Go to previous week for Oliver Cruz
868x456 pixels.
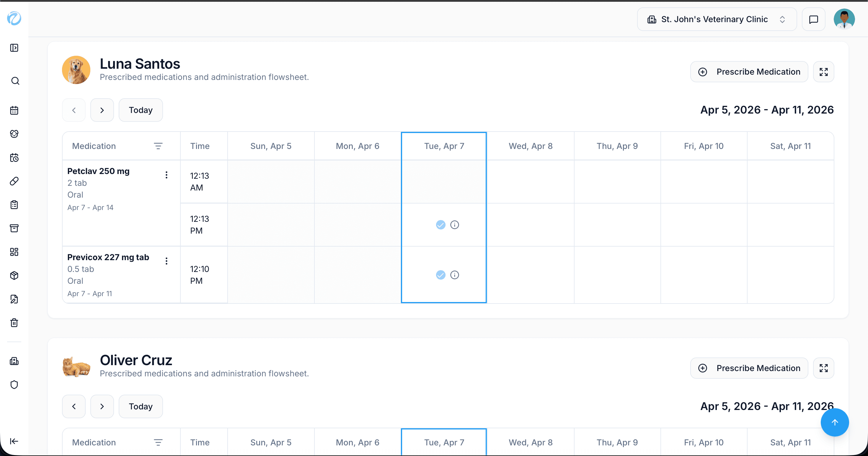(74, 406)
